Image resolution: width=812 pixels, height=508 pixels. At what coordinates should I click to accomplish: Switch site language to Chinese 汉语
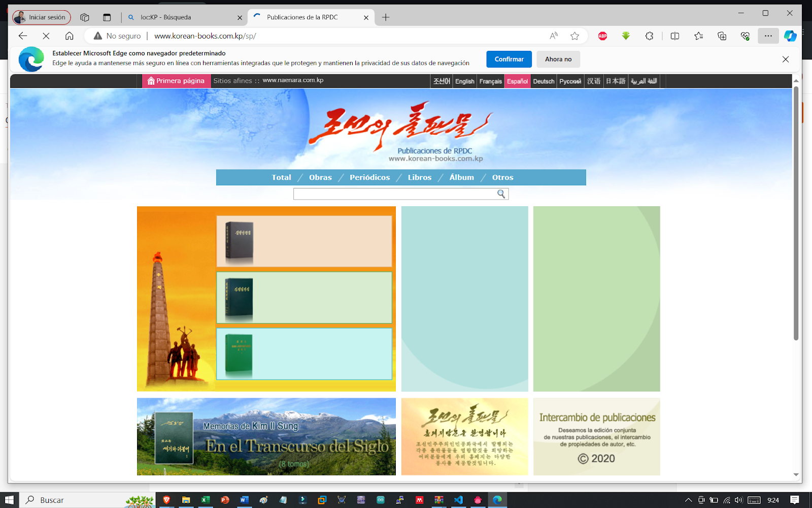[594, 81]
